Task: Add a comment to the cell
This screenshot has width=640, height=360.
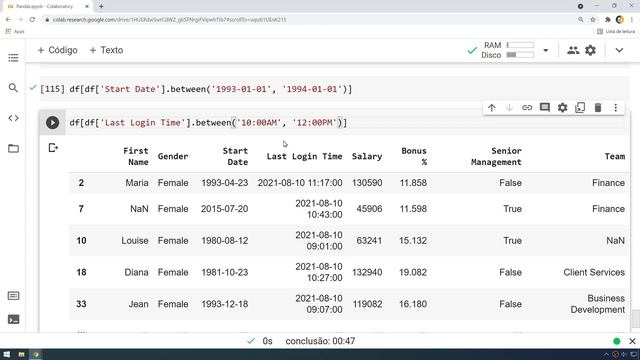Action: click(544, 108)
